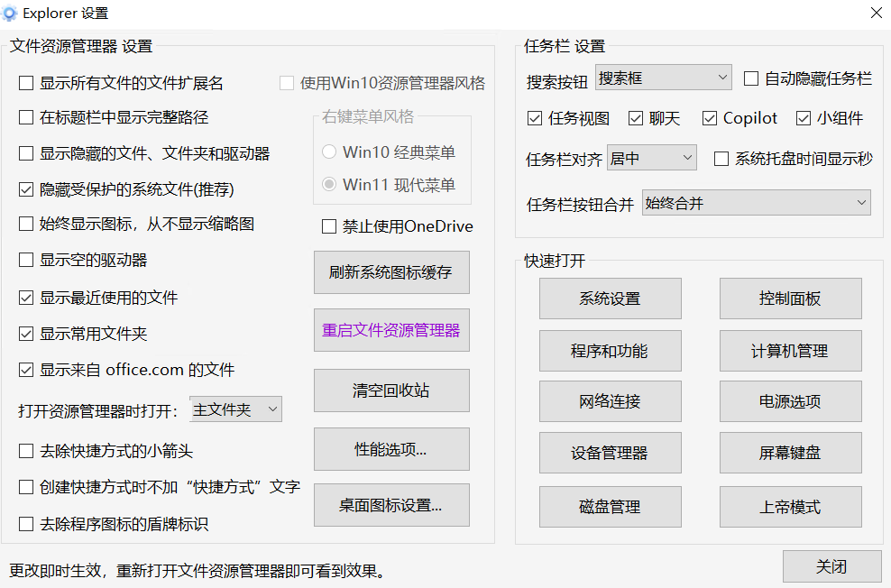打开"搜索按钮"下拉框

coord(663,78)
